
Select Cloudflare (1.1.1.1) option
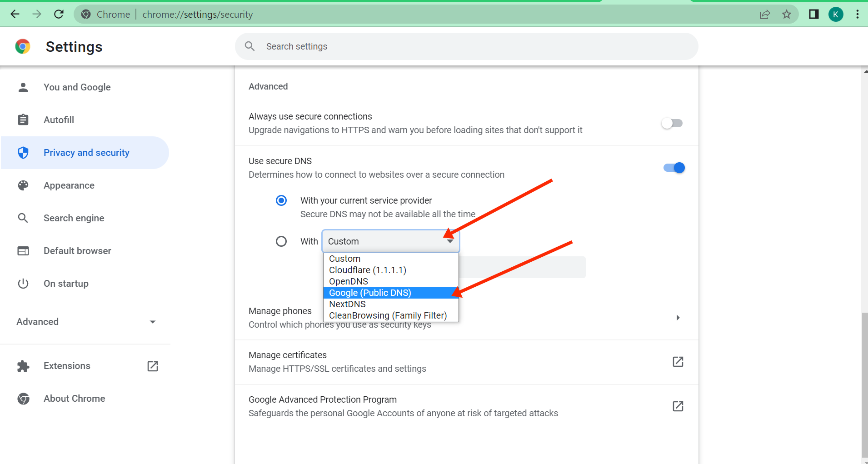point(367,270)
